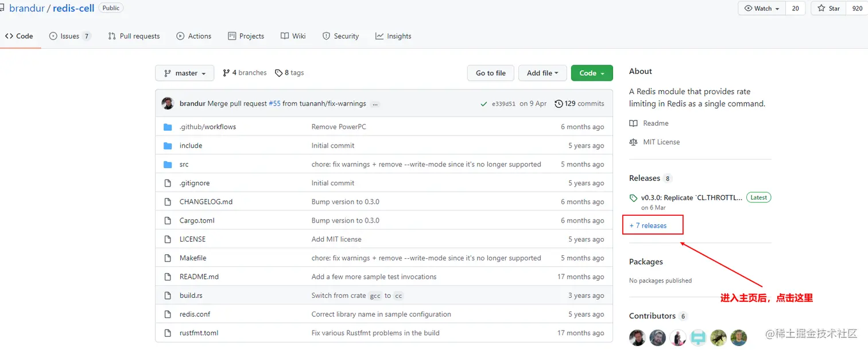Open pull request #55 link
The height and width of the screenshot is (350, 868).
[274, 104]
